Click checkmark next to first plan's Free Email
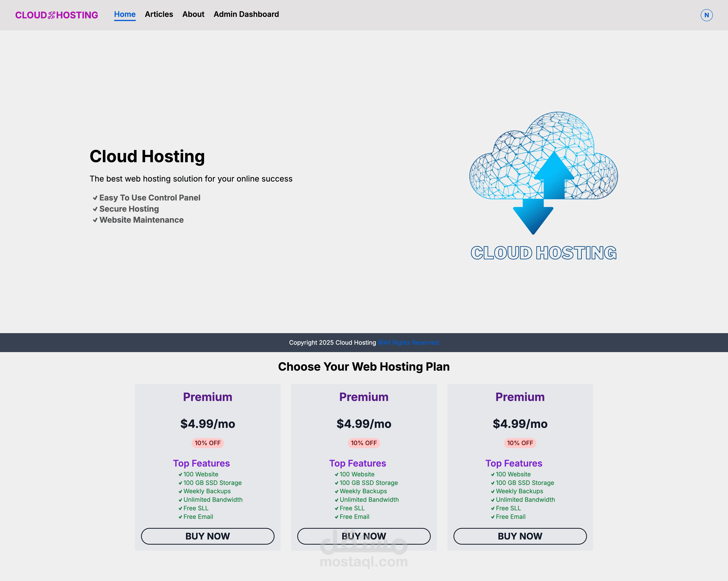728x581 pixels. click(x=180, y=517)
